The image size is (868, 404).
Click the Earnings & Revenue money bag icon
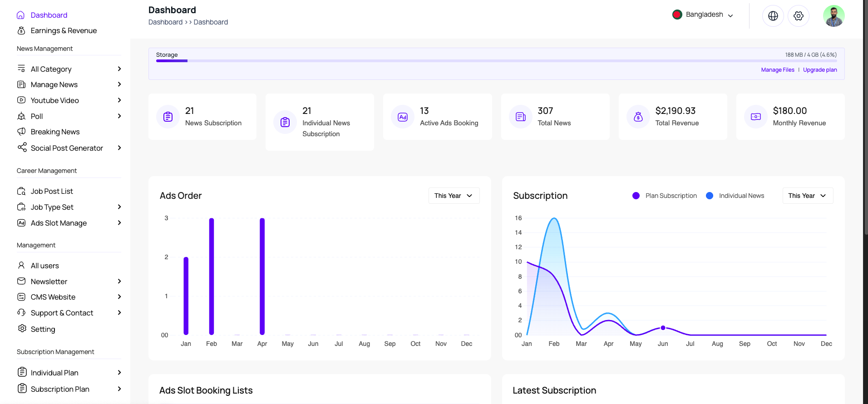(x=21, y=30)
